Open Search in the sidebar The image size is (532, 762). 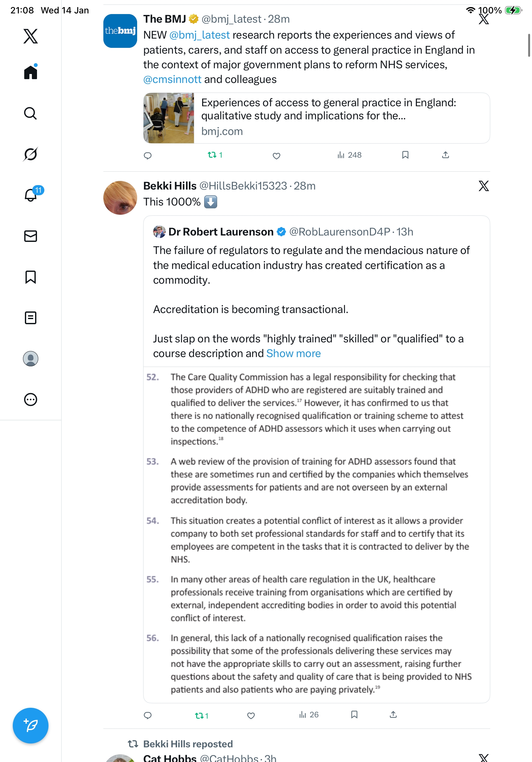tap(31, 113)
